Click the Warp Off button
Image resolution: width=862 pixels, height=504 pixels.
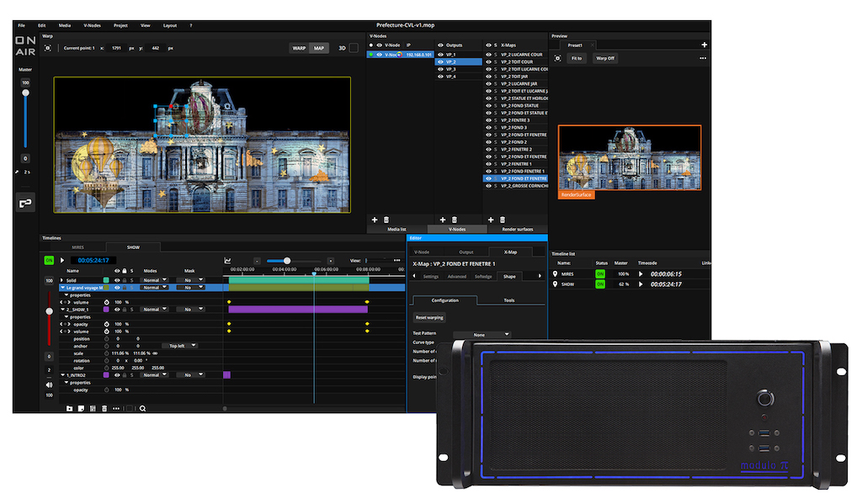click(x=605, y=58)
